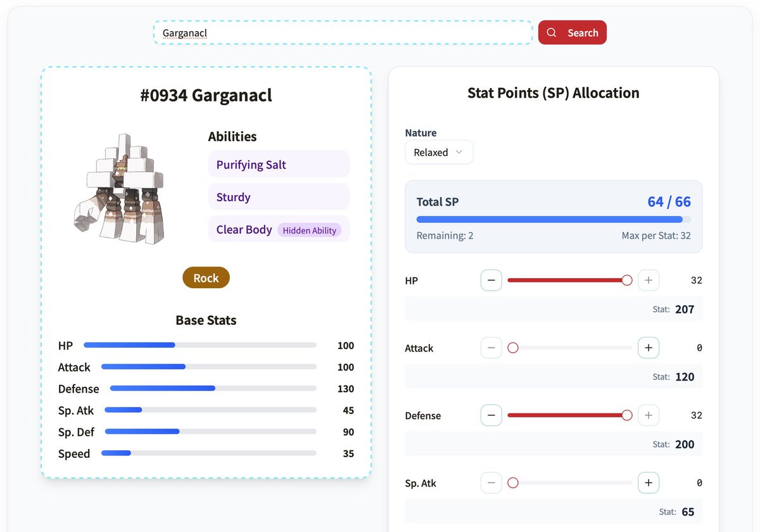Click the Rock type badge
760x532 pixels.
pos(206,278)
